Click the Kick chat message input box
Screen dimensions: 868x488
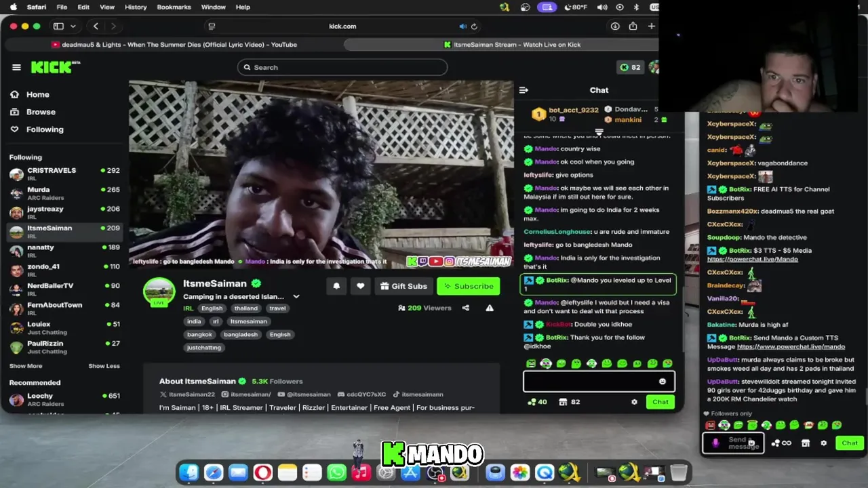tap(599, 382)
